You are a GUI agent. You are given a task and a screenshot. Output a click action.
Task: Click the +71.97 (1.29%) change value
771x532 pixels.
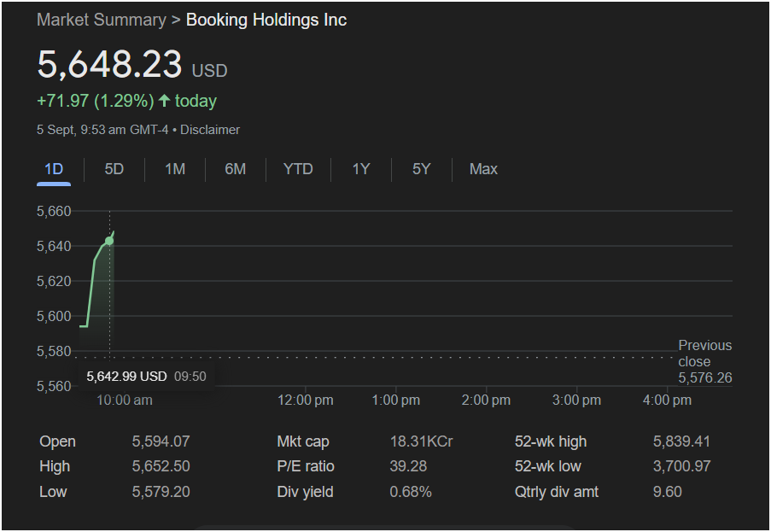coord(96,101)
